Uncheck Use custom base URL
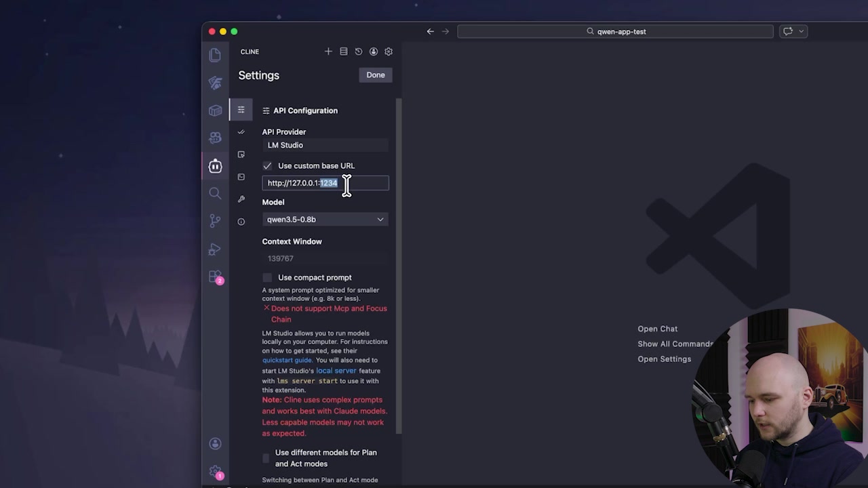The height and width of the screenshot is (488, 868). (x=267, y=165)
